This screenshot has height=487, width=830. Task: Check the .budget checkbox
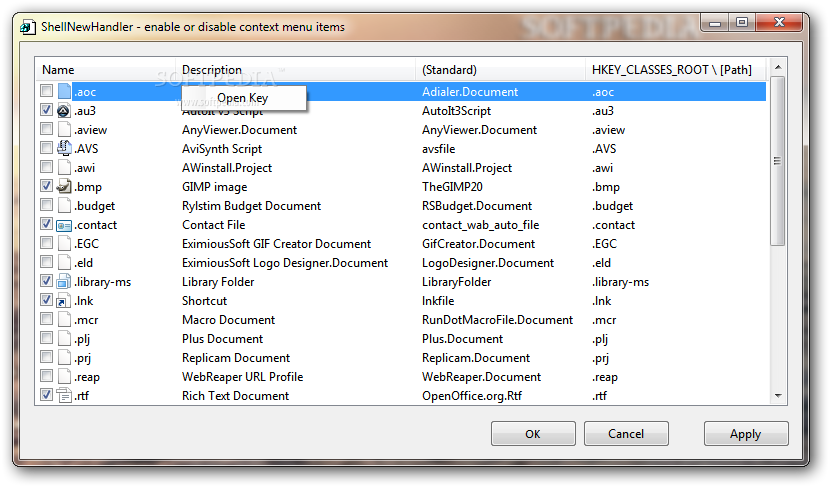(47, 205)
